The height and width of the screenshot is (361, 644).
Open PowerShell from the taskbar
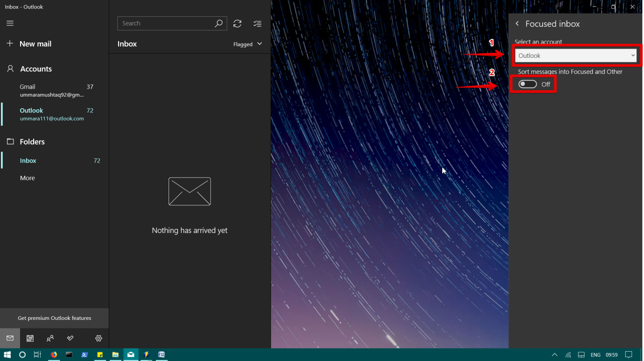tap(85, 355)
